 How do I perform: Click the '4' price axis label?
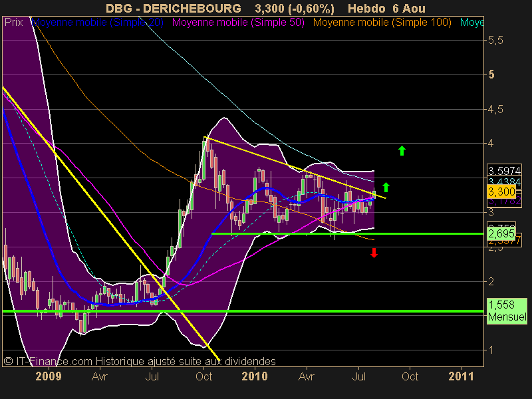[x=491, y=144]
